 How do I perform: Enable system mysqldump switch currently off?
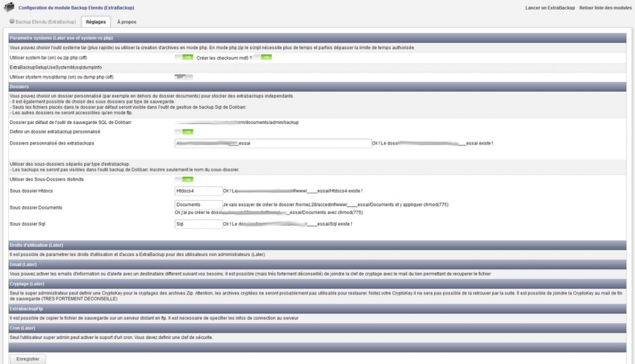(x=184, y=77)
